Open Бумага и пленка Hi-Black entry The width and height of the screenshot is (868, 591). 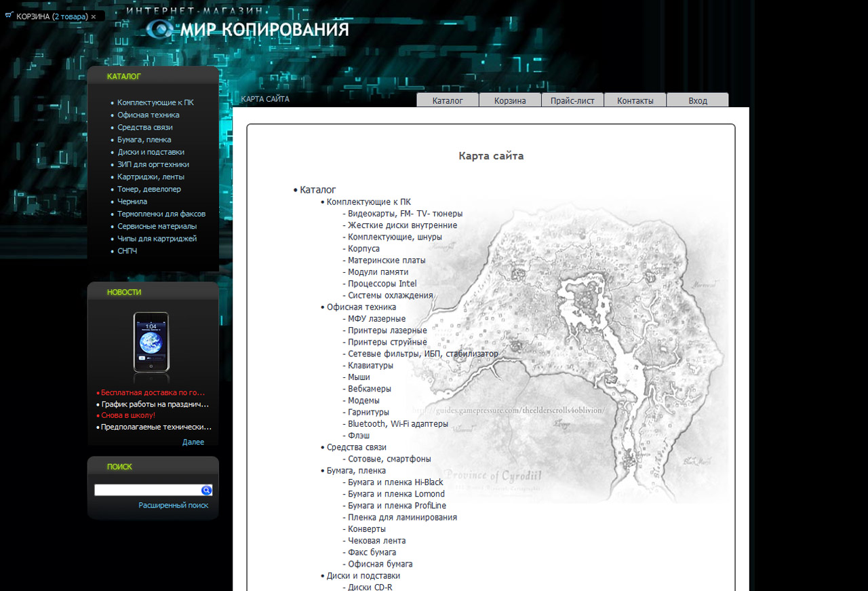395,482
